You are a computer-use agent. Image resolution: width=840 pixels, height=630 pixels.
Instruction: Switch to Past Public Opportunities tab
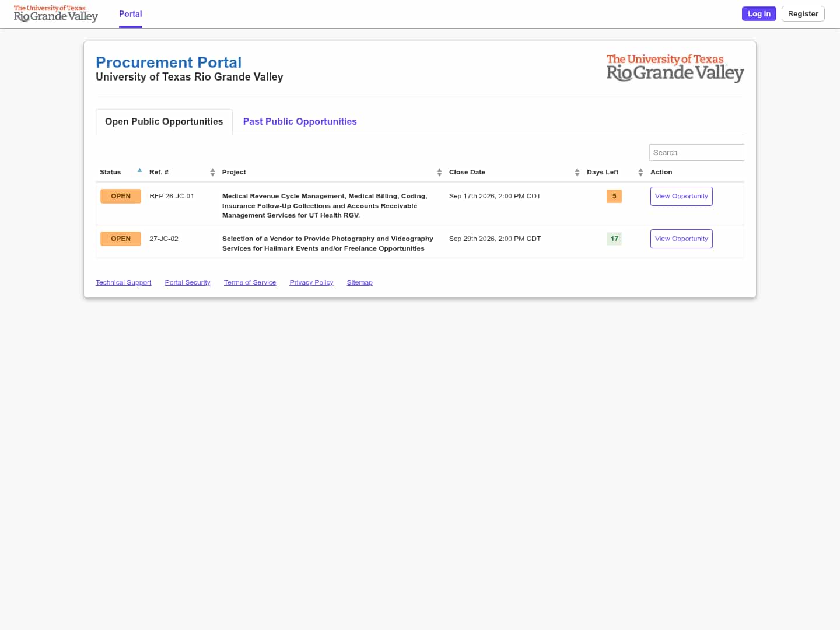pos(300,122)
